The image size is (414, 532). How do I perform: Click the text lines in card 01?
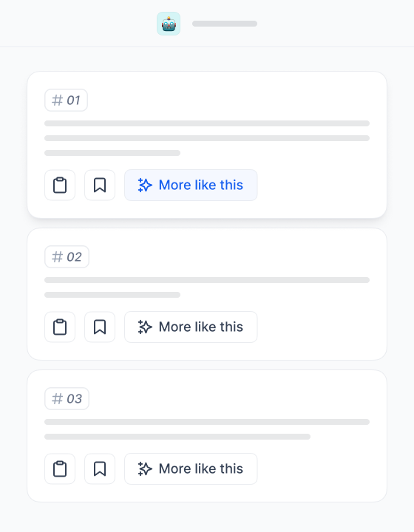click(x=207, y=138)
